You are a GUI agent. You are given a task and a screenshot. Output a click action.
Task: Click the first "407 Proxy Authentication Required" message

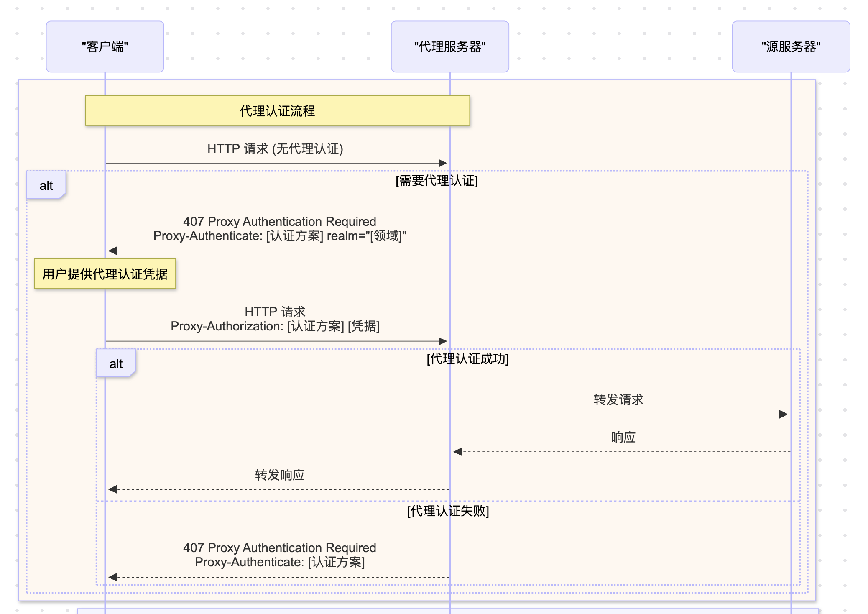pyautogui.click(x=279, y=221)
